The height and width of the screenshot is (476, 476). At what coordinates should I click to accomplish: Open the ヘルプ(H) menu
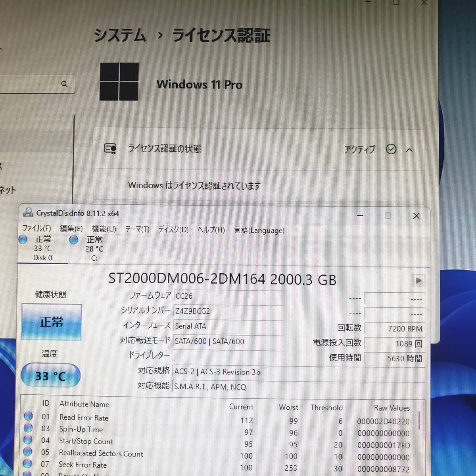(x=211, y=230)
